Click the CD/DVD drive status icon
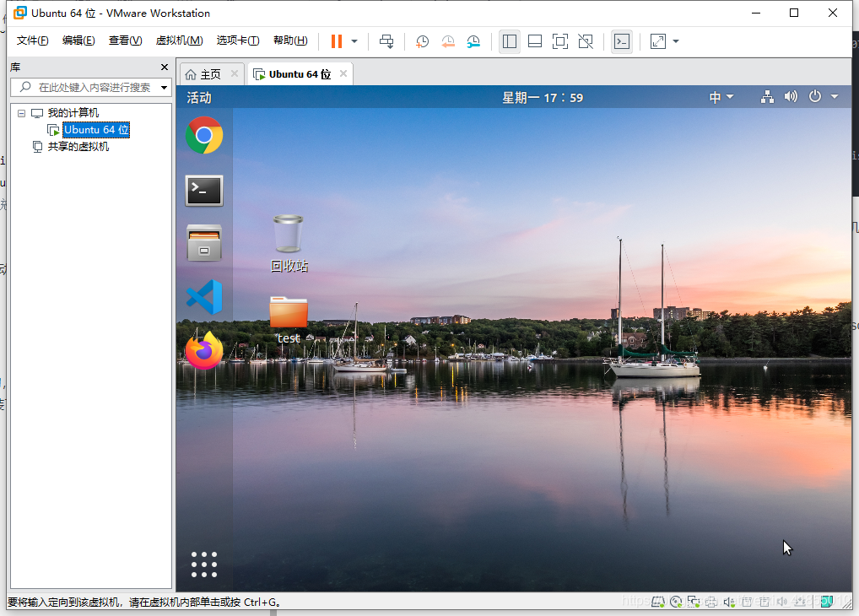 [676, 602]
